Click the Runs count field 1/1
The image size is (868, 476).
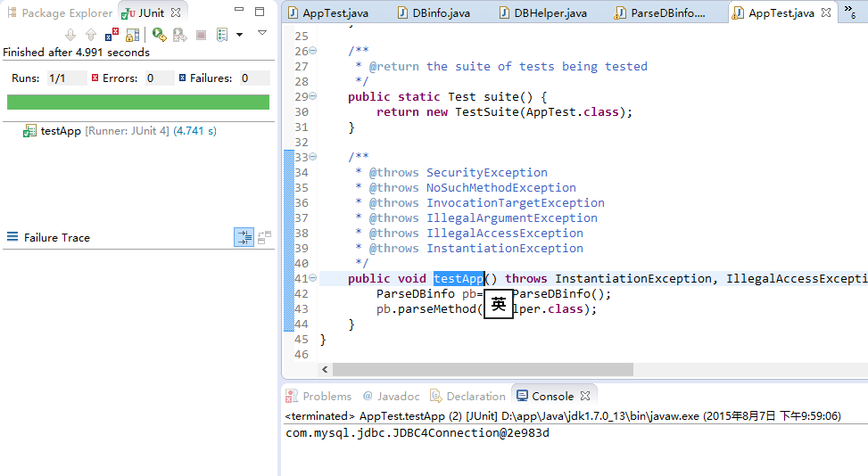click(x=66, y=78)
